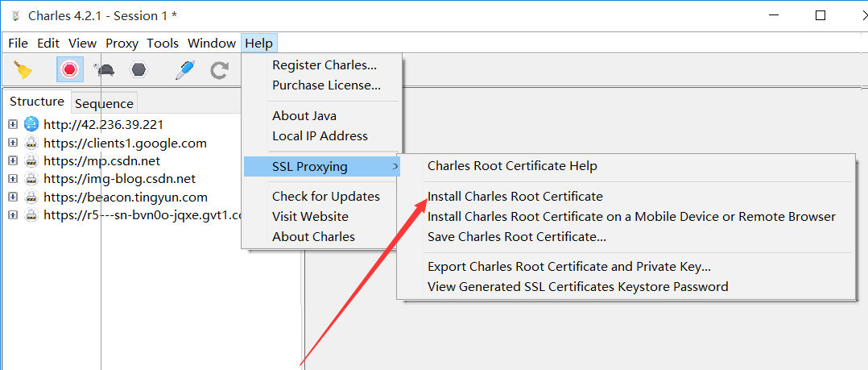Click the broom Clear Session icon
The image size is (868, 370).
pyautogui.click(x=23, y=70)
